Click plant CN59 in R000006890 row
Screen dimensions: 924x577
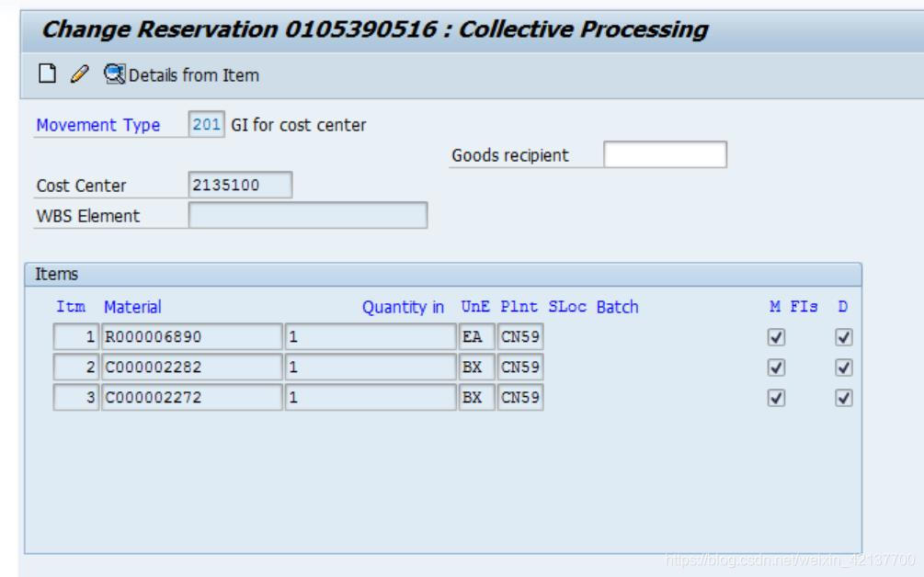click(x=520, y=337)
